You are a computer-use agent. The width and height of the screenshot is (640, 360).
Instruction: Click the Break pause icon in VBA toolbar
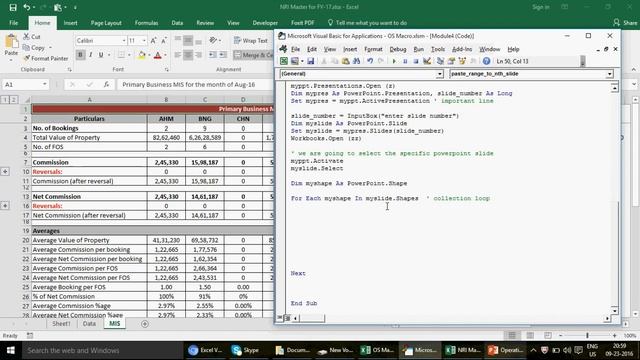[405, 61]
